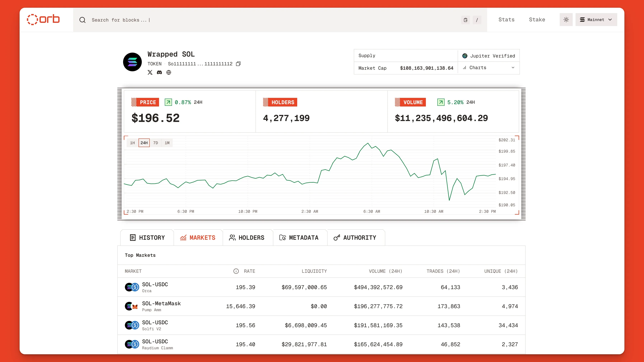The height and width of the screenshot is (362, 644).
Task: Click the truncated token address text
Action: pos(200,64)
